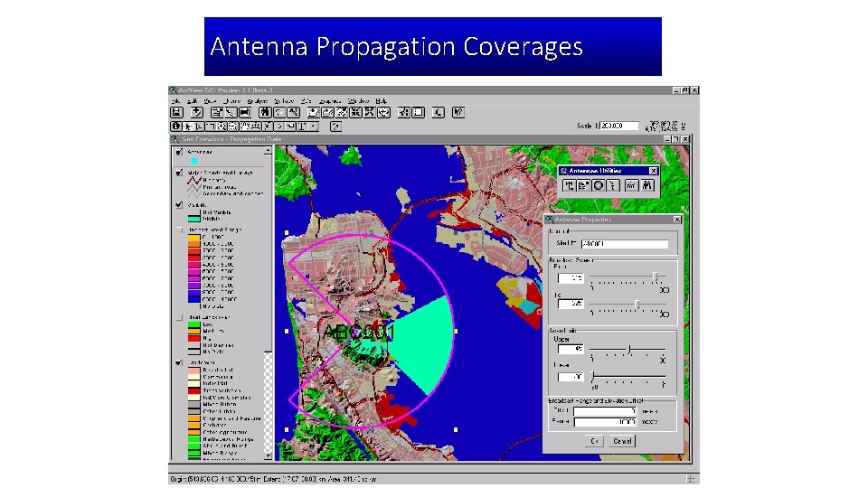The height and width of the screenshot is (488, 868).
Task: Click the ABC001 antenna label on map
Action: click(359, 332)
